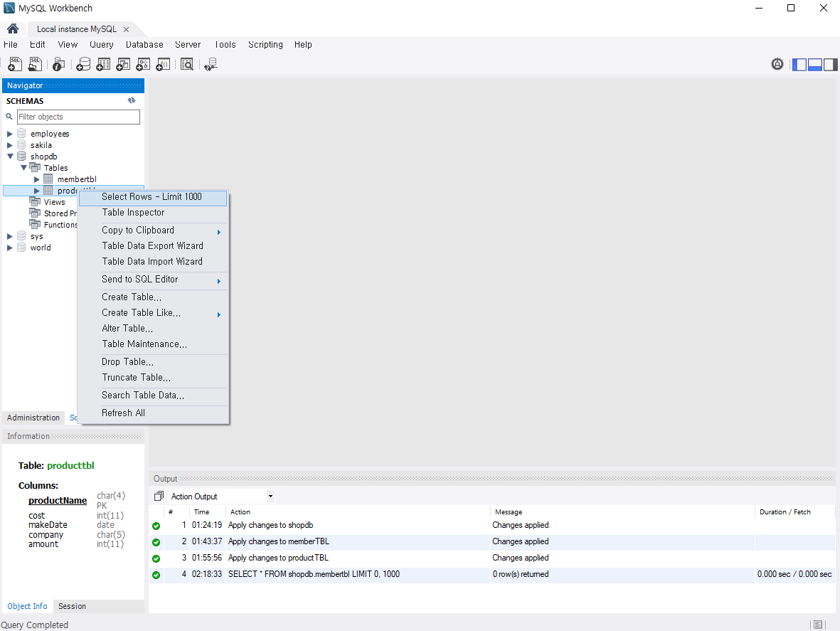Create a new function toolbar icon

[x=163, y=65]
